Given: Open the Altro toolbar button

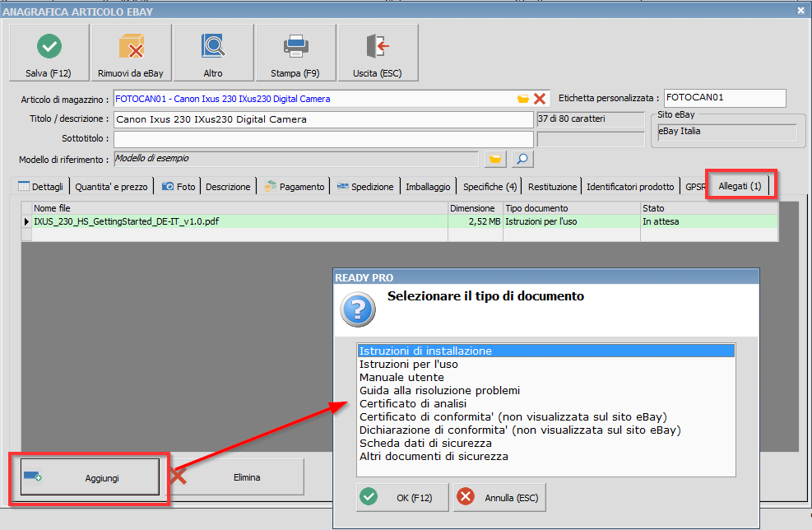Looking at the screenshot, I should (213, 53).
